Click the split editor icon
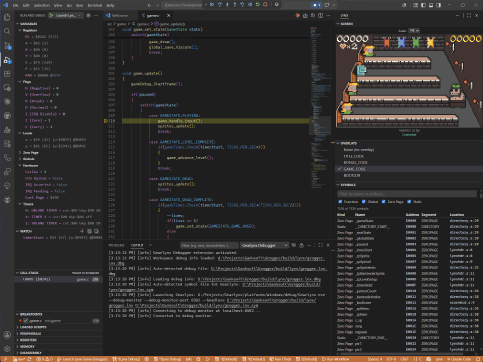 [x=320, y=15]
